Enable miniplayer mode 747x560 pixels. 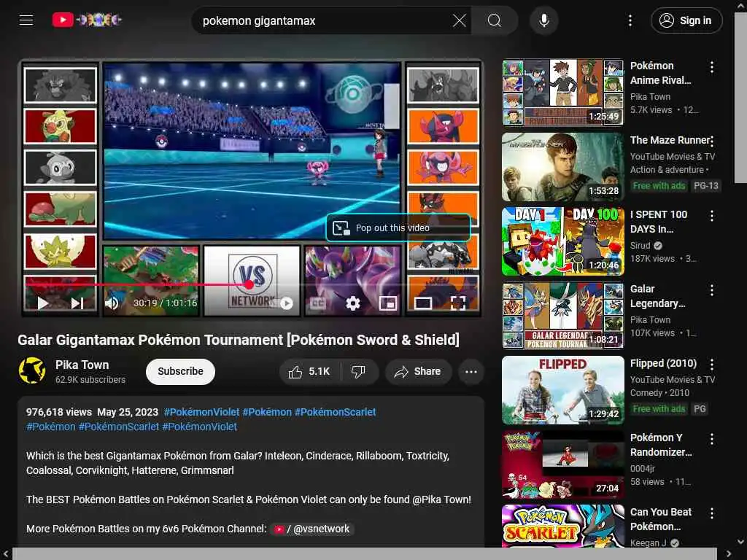tap(388, 303)
